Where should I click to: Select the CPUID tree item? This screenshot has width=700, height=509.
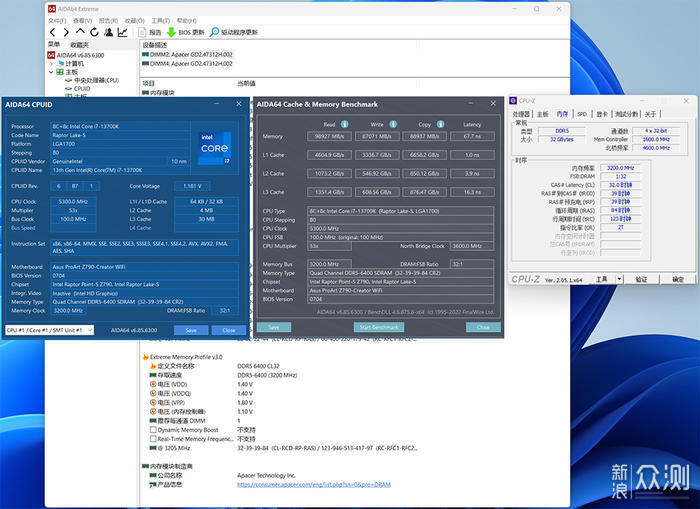coord(78,88)
